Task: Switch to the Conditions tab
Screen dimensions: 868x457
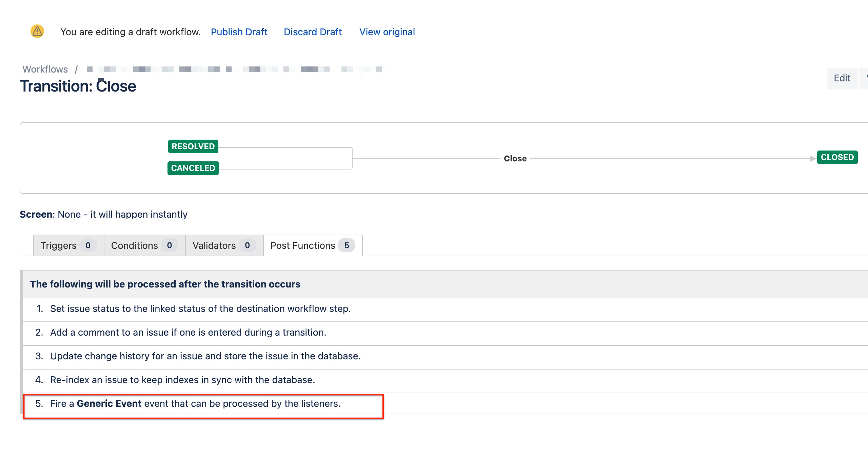Action: (x=135, y=245)
